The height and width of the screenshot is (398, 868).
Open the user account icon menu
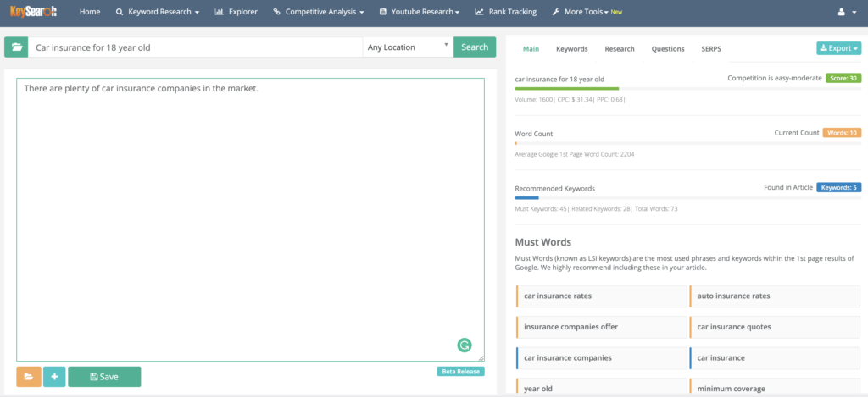point(847,12)
